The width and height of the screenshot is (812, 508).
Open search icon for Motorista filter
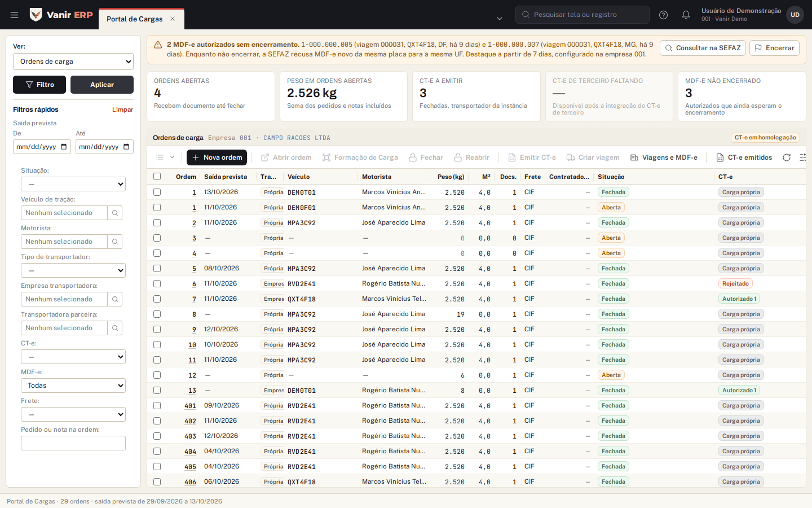pos(115,242)
